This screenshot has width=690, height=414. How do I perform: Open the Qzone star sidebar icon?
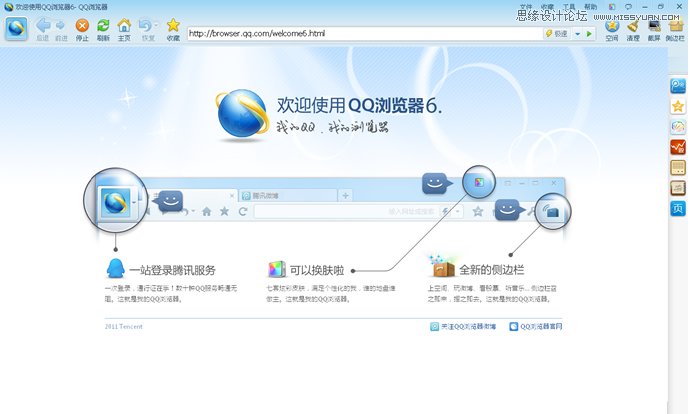click(x=678, y=106)
